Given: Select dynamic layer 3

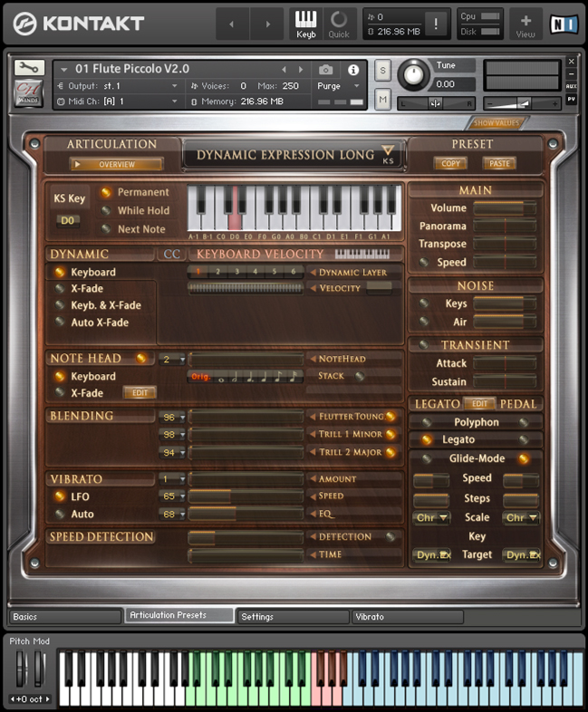Looking at the screenshot, I should 236,272.
